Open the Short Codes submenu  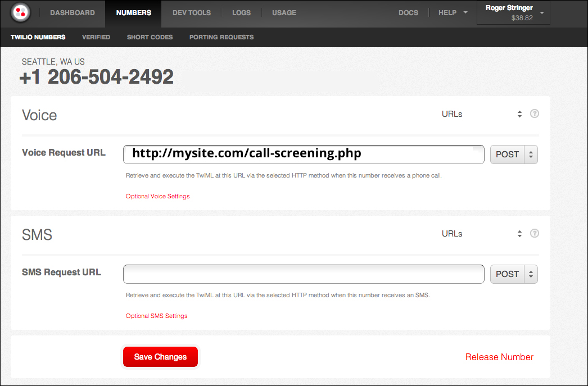click(150, 37)
